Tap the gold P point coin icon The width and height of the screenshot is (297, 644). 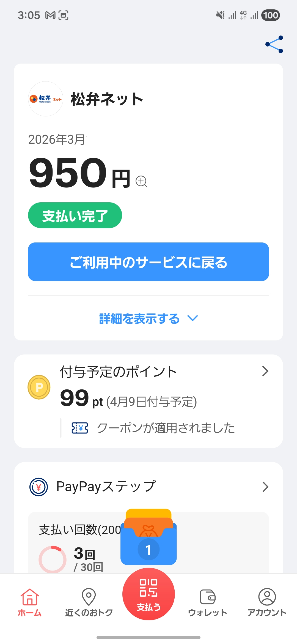coord(39,387)
